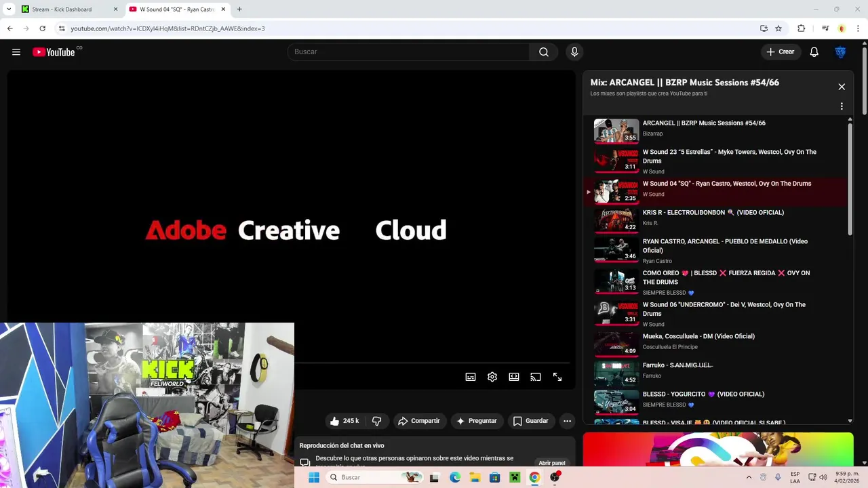868x488 pixels.
Task: Click the Windows taskbar Buscar search box
Action: [375, 477]
